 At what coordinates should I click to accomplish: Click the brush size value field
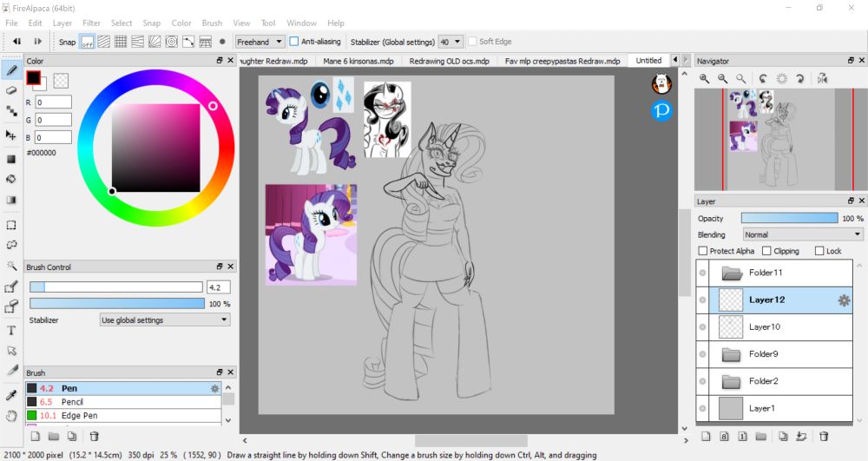coord(218,287)
